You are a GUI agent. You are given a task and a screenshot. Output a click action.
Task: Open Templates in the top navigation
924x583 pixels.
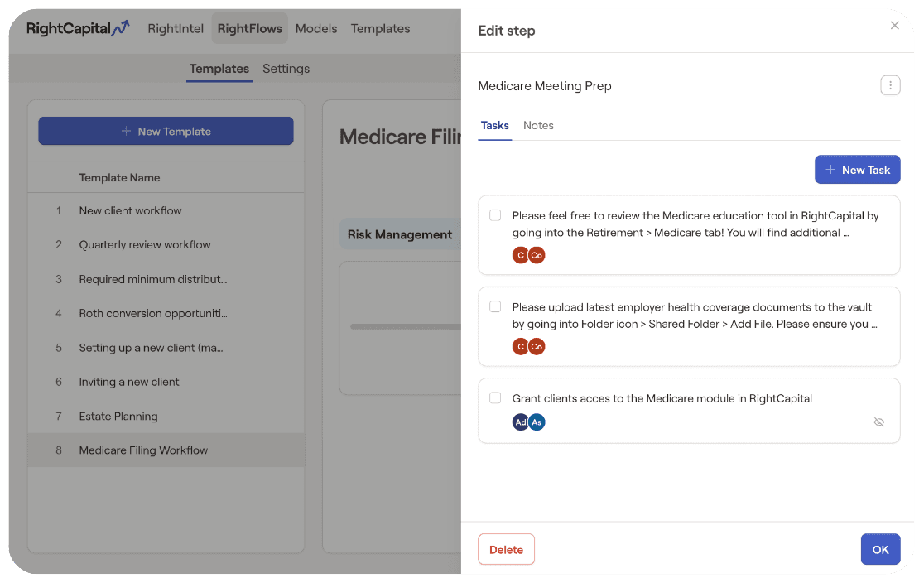(x=380, y=28)
